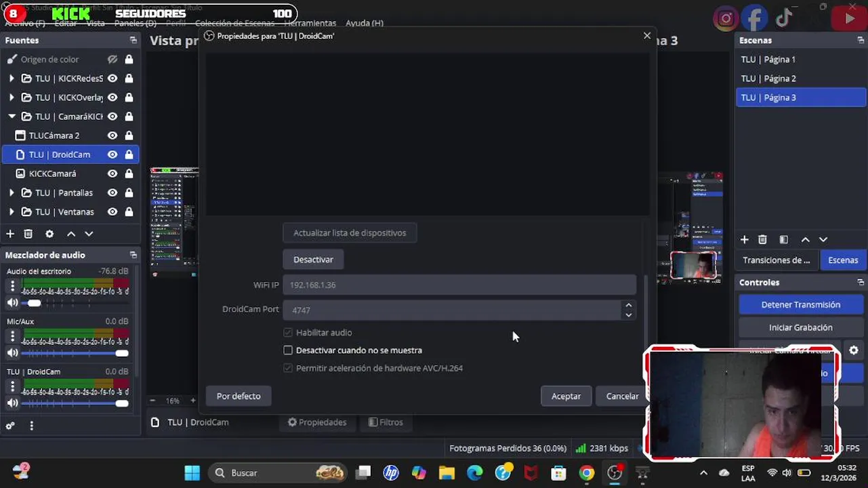This screenshot has width=868, height=488.
Task: Switch to the Escenas tab
Action: coord(843,260)
